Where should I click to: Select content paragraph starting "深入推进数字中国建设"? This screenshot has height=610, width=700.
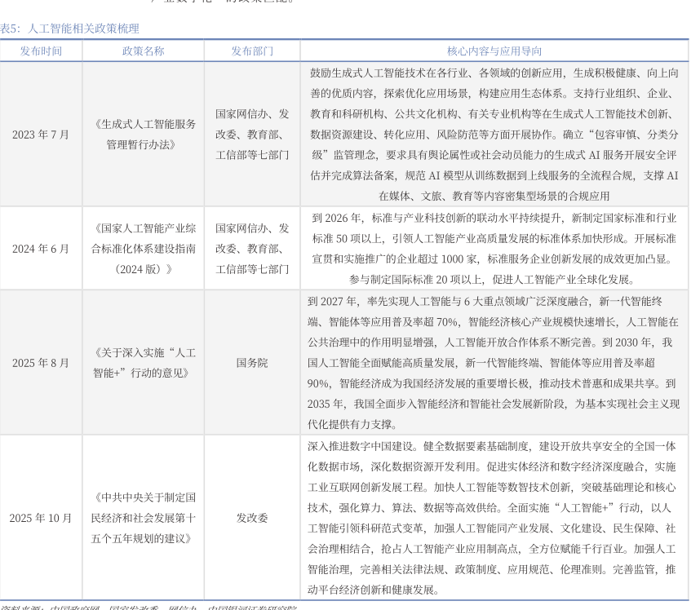coord(494,518)
